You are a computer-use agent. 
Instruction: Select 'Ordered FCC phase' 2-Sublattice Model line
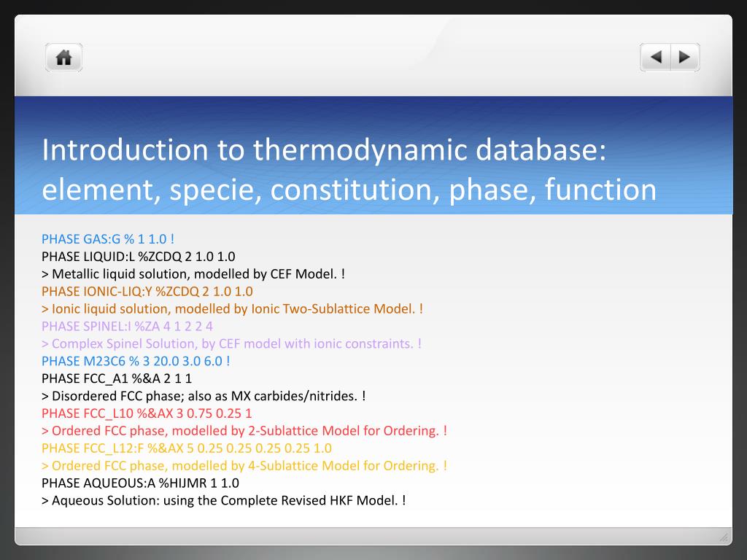(x=244, y=431)
